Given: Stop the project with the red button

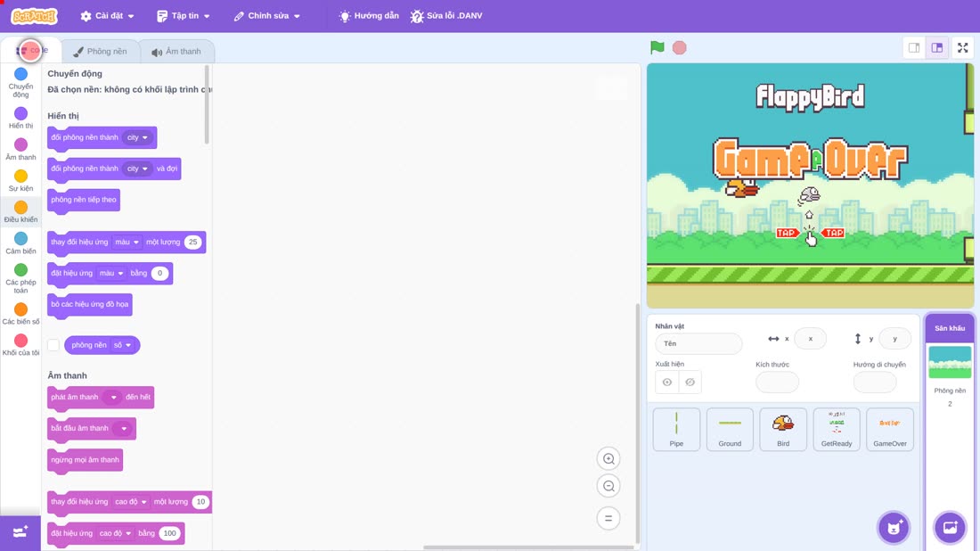Looking at the screenshot, I should click(680, 47).
